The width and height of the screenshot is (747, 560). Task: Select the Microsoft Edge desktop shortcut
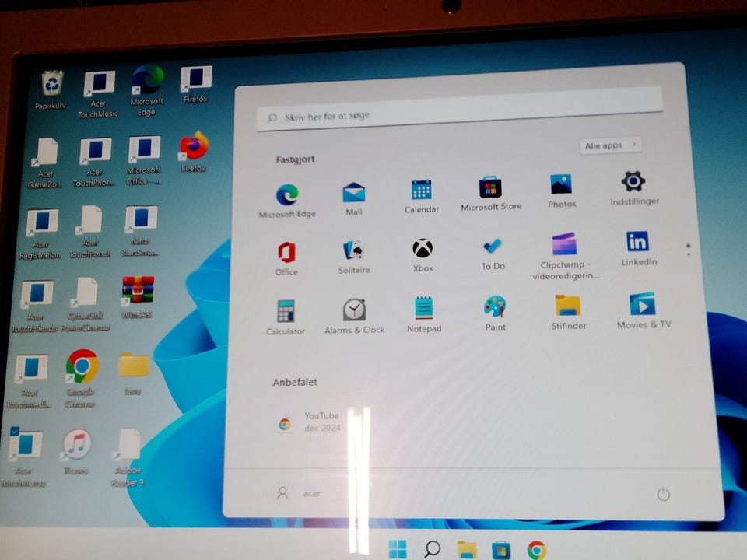pyautogui.click(x=147, y=89)
